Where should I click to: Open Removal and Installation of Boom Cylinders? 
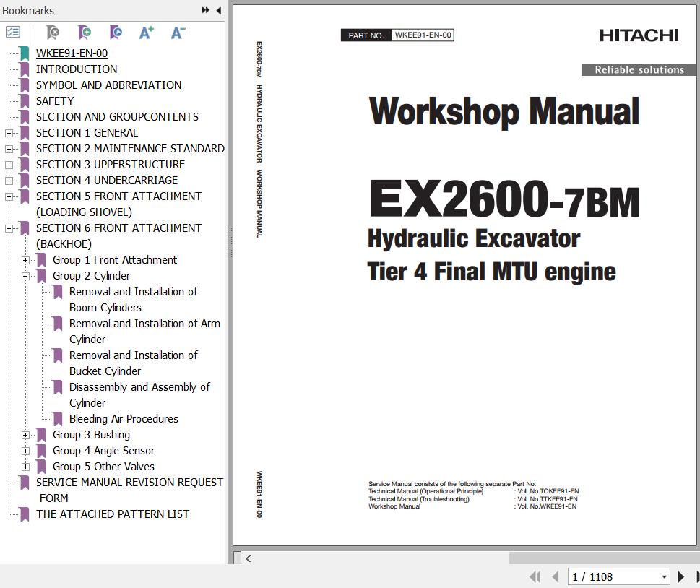coord(133,300)
